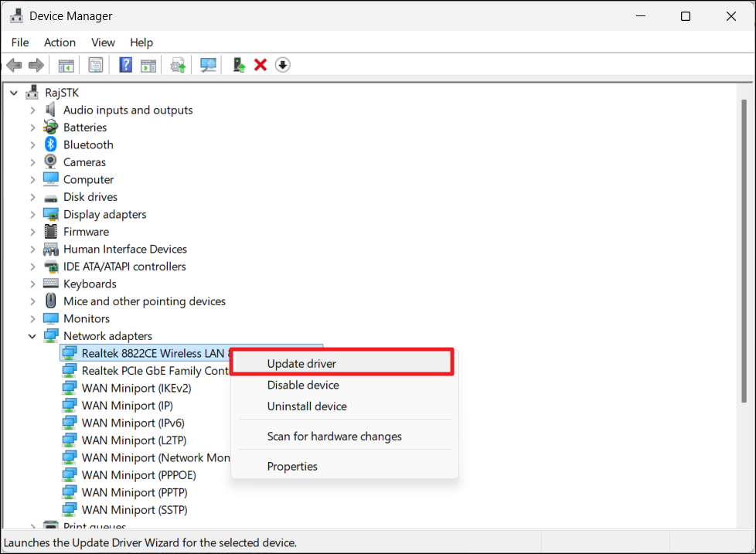Click the blue Help toolbar icon
Image resolution: width=756 pixels, height=554 pixels.
125,65
